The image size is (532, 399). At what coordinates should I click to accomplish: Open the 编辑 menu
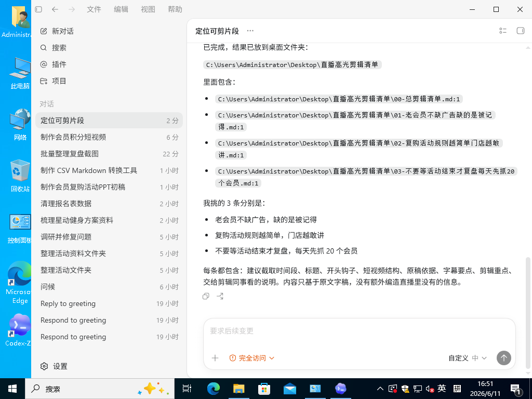pos(121,9)
